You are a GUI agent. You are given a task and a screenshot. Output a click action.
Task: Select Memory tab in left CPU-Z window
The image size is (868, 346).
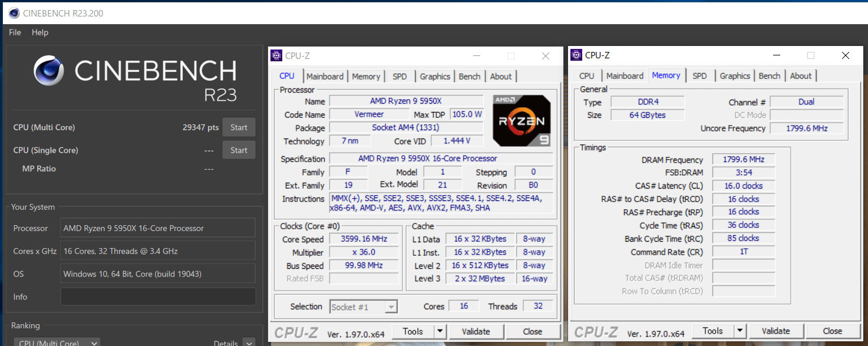(366, 76)
